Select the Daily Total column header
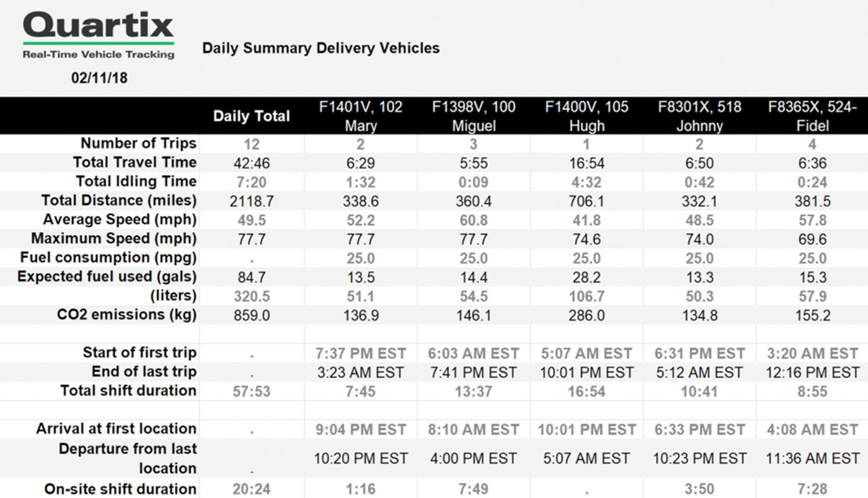This screenshot has height=498, width=868. (x=251, y=116)
